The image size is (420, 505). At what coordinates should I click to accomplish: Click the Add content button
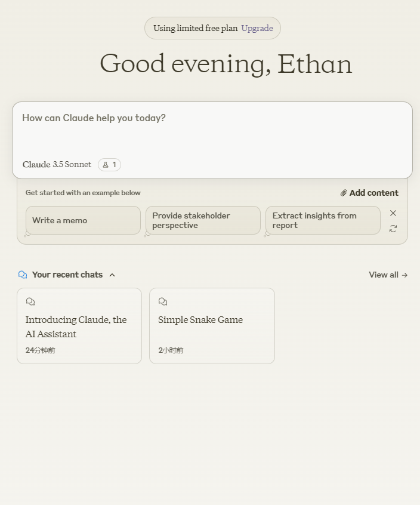click(x=369, y=193)
